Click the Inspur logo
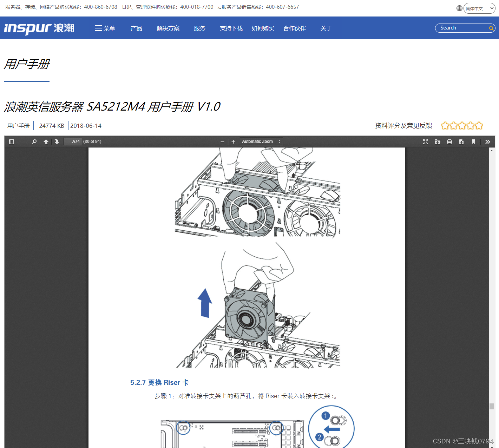Image resolution: width=499 pixels, height=448 pixels. (39, 28)
